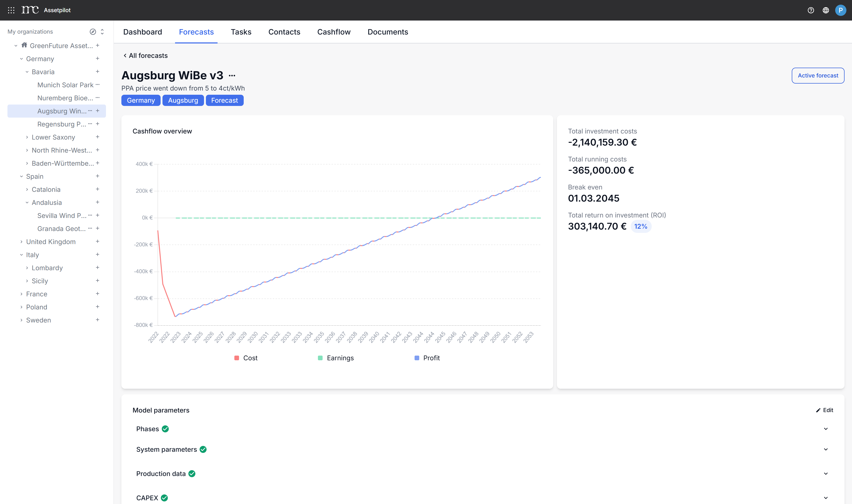Collapse the Bavaria tree node
Image resolution: width=852 pixels, height=504 pixels.
(27, 72)
